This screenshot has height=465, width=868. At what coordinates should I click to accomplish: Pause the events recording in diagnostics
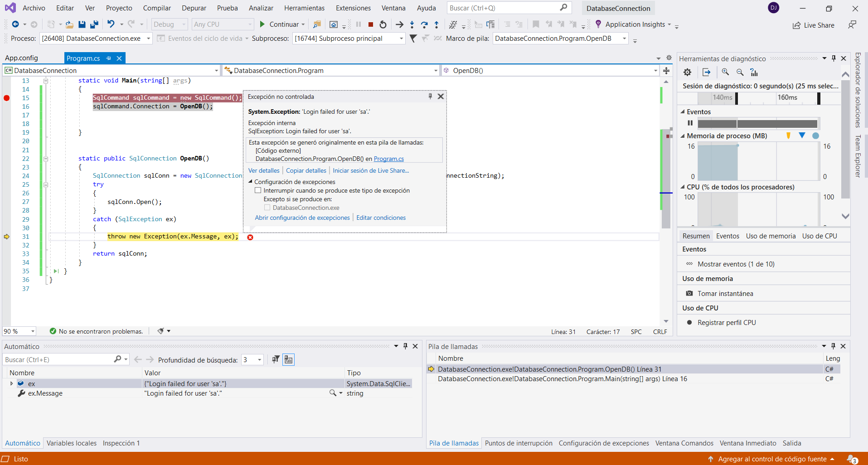click(x=690, y=123)
